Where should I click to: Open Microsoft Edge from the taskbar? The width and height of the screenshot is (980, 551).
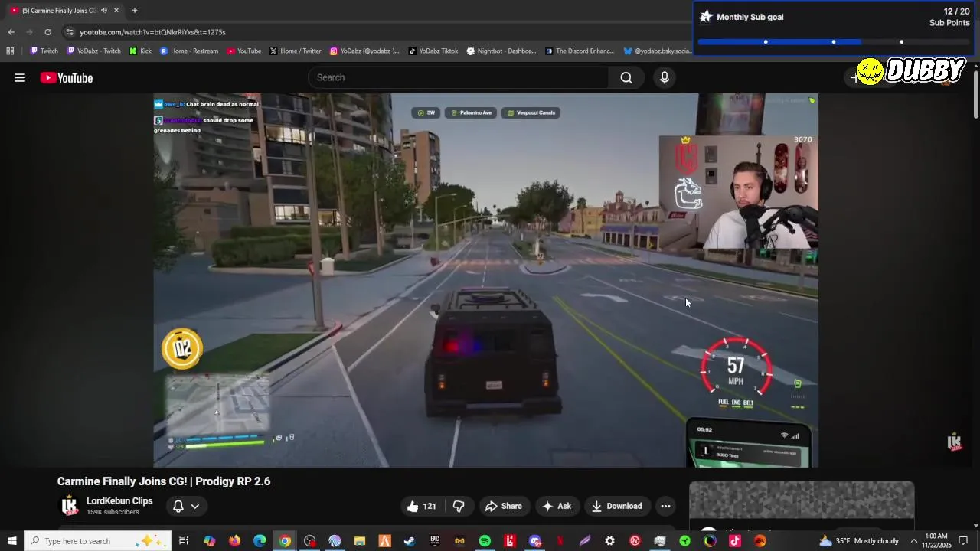[260, 541]
